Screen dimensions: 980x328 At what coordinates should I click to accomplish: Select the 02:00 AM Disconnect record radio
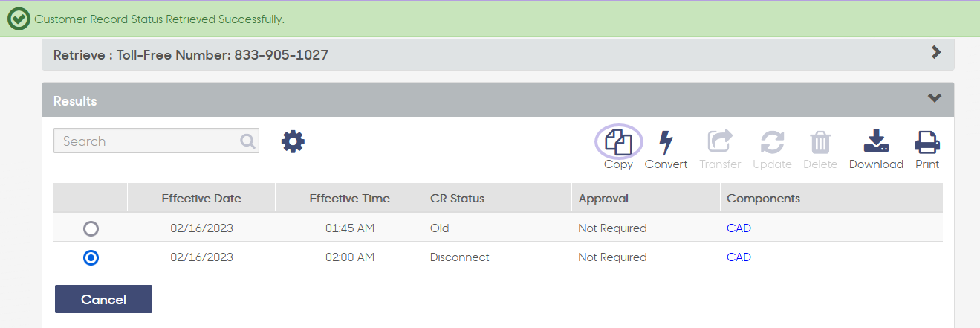(x=91, y=257)
